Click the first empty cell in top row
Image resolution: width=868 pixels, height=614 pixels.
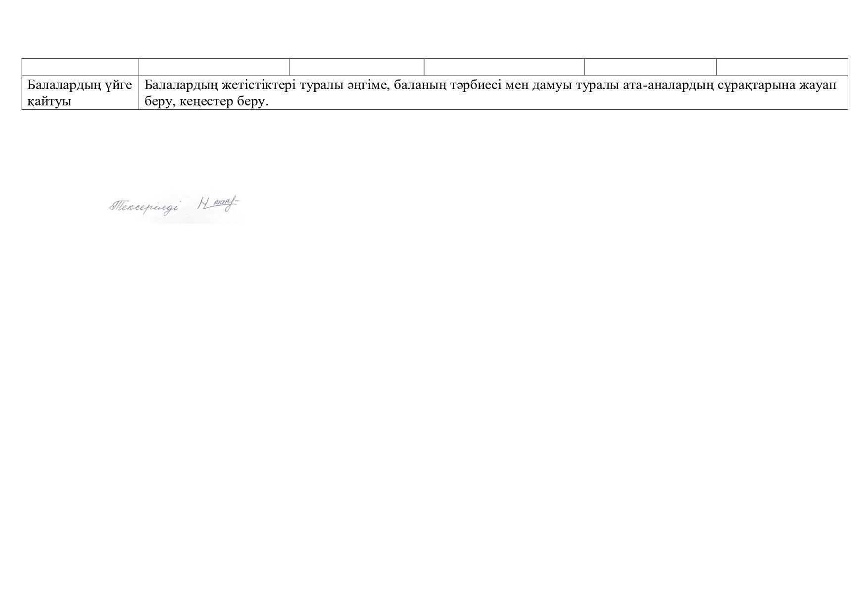(x=80, y=67)
